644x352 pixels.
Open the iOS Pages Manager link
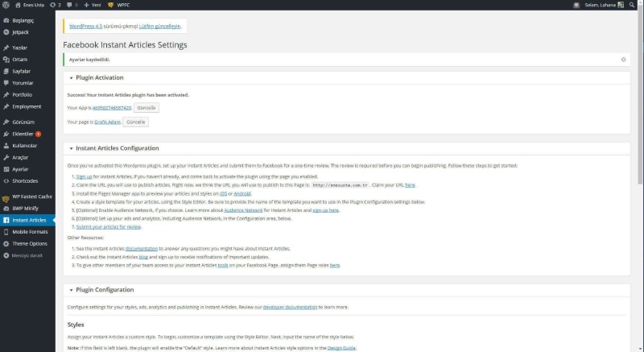223,193
